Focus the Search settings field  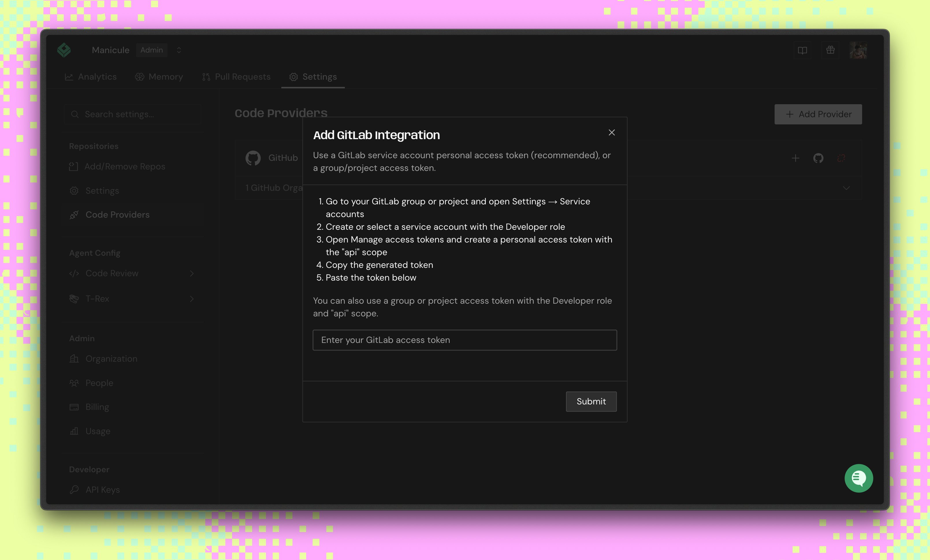[133, 114]
